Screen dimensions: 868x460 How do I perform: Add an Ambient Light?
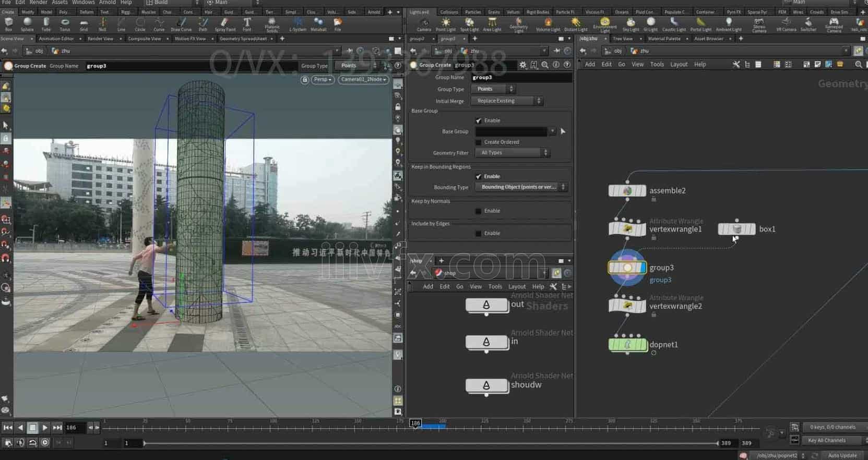[729, 24]
